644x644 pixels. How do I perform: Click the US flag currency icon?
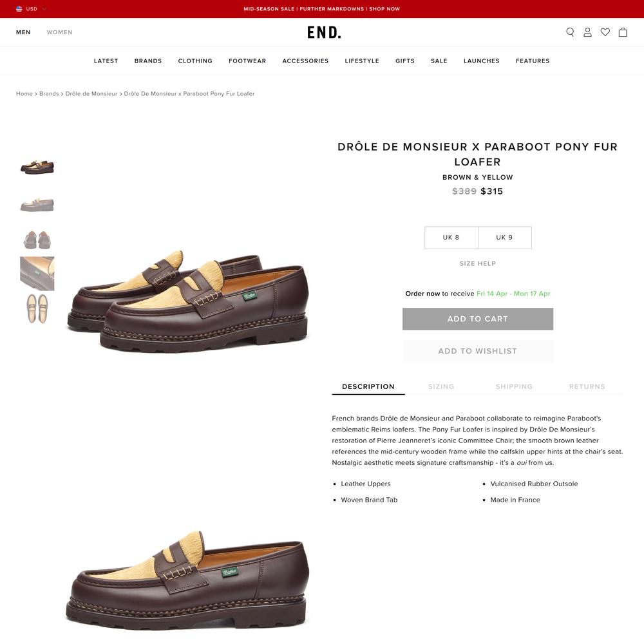pyautogui.click(x=19, y=8)
